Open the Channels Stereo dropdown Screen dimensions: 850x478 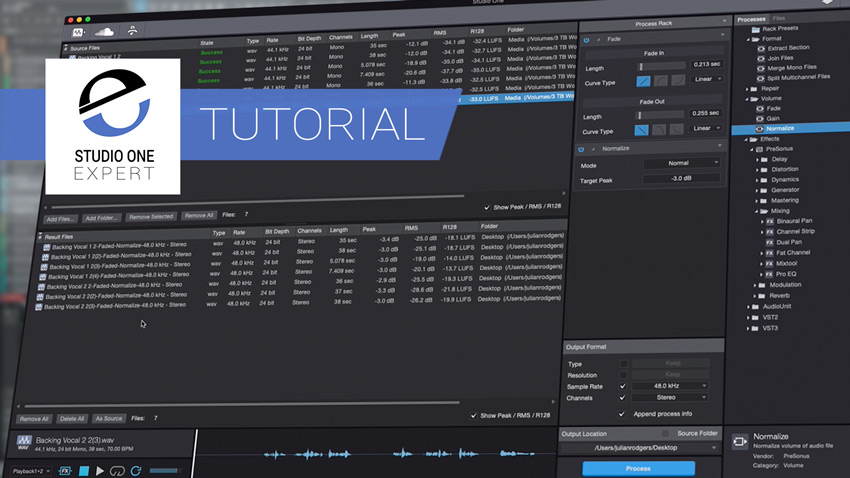tap(670, 397)
